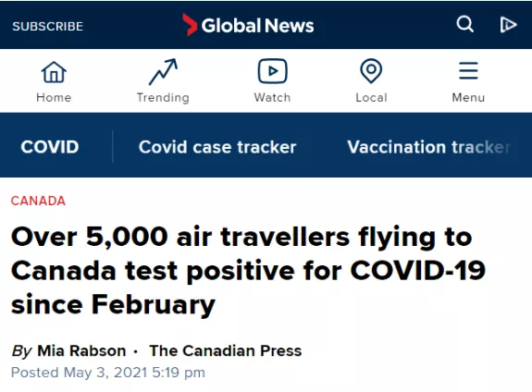The width and height of the screenshot is (532, 392).
Task: Click the Home house icon
Action: [x=54, y=72]
